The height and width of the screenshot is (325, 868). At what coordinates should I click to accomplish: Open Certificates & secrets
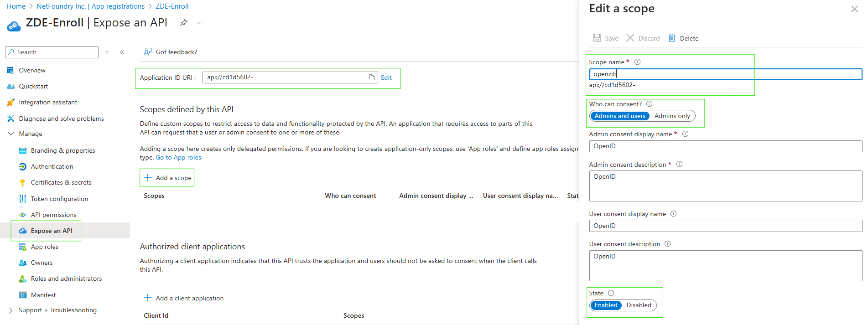[61, 183]
